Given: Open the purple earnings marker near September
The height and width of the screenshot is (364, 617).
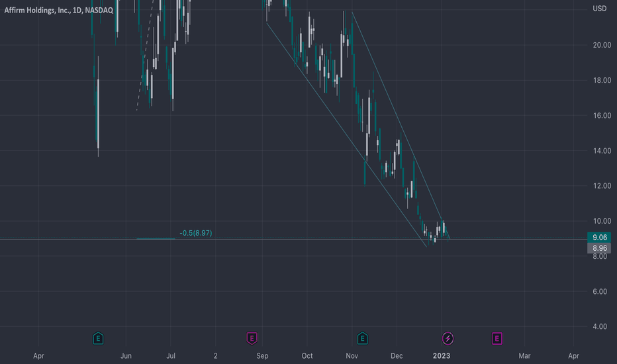Looking at the screenshot, I should click(x=252, y=338).
